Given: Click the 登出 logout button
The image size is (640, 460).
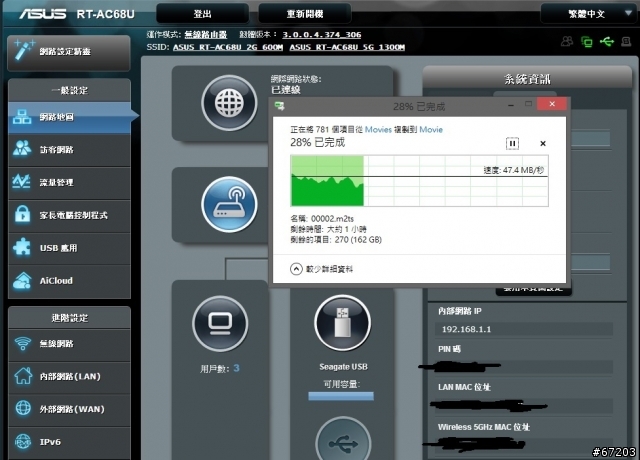Looking at the screenshot, I should 202,13.
